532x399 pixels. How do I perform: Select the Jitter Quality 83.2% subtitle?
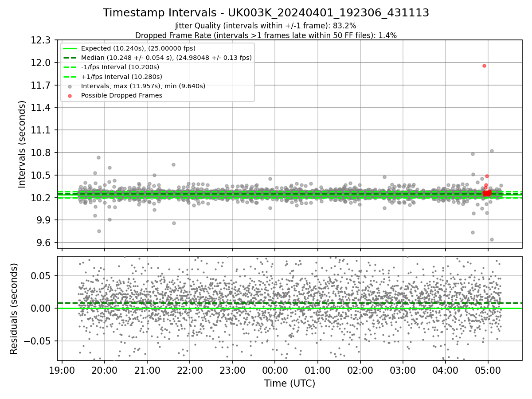tap(266, 26)
